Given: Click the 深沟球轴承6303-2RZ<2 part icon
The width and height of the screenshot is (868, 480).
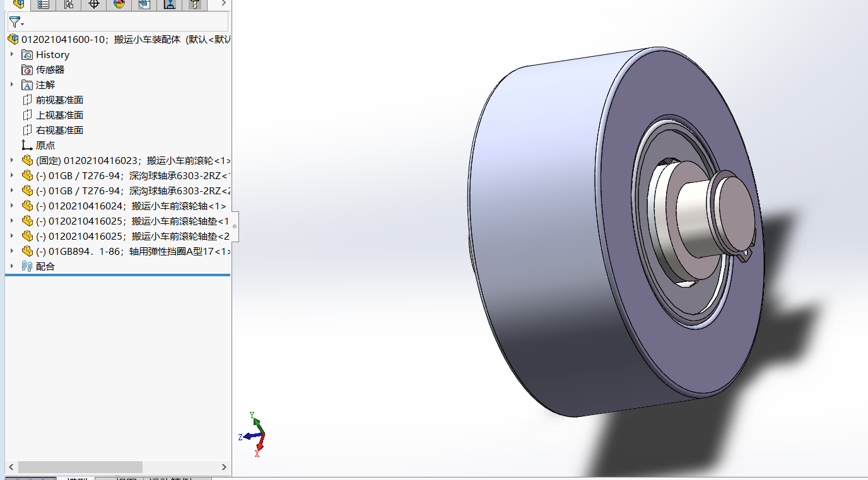Looking at the screenshot, I should click(27, 191).
